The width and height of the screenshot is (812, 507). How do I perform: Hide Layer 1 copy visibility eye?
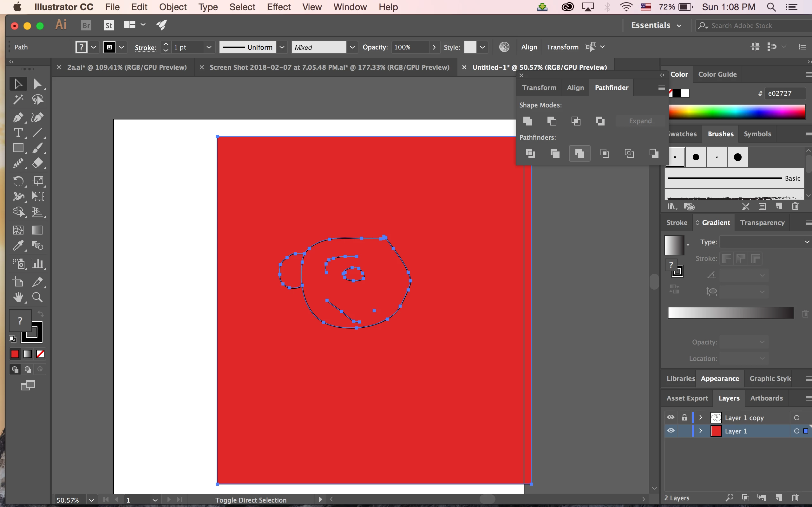pos(671,417)
